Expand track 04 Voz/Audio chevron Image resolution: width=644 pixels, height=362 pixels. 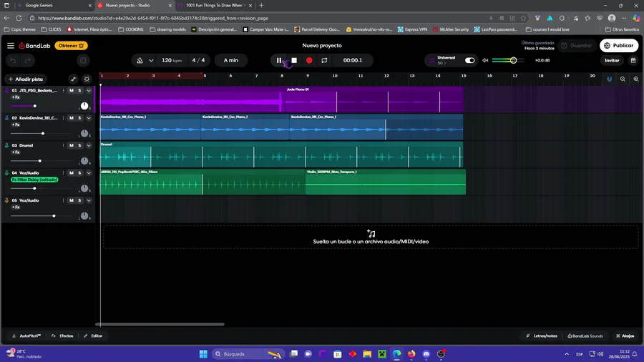click(x=89, y=173)
